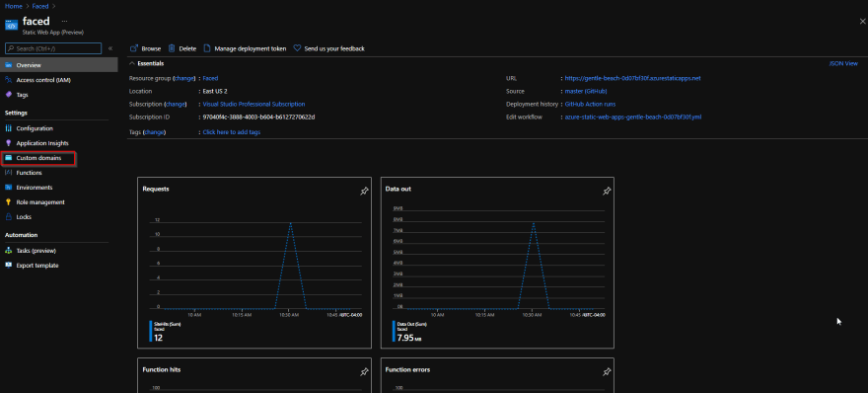
Task: Click the Delete trash icon
Action: click(x=172, y=48)
